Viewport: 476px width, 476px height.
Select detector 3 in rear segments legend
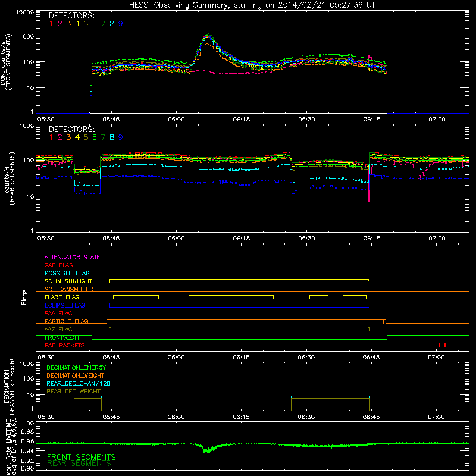[x=68, y=137]
